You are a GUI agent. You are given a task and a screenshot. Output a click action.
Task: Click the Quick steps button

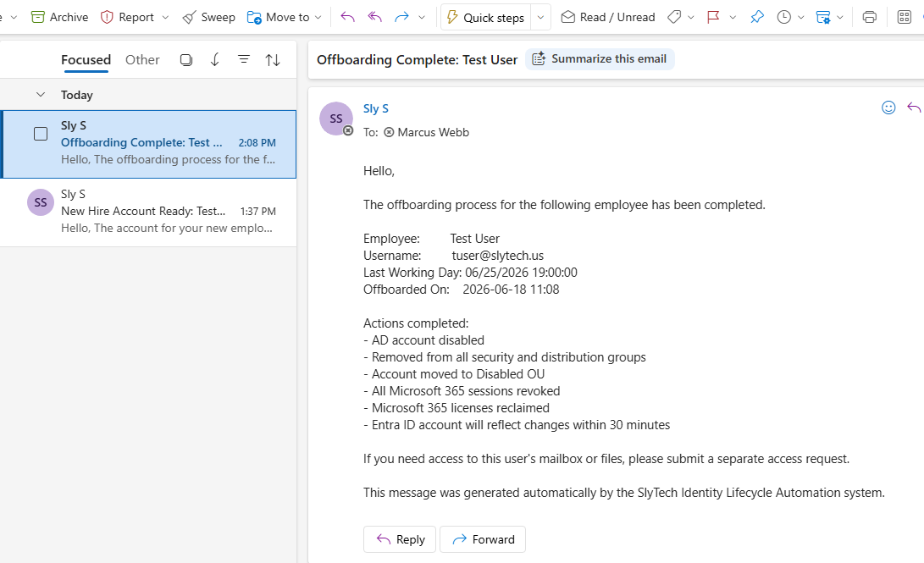click(485, 17)
